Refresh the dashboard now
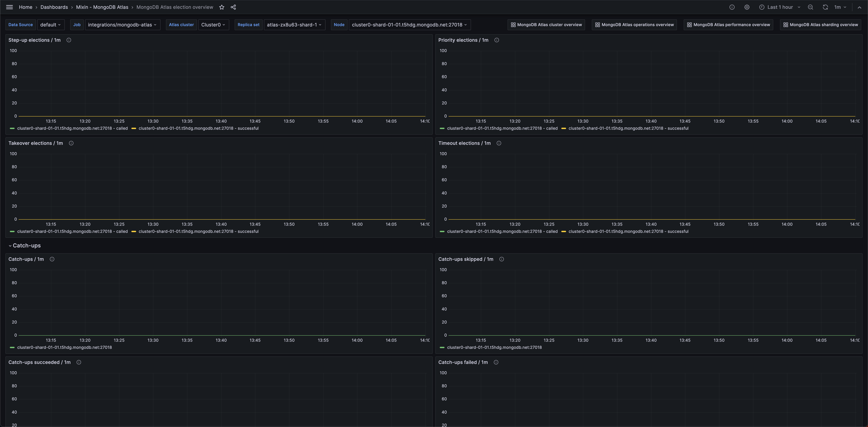Image resolution: width=868 pixels, height=427 pixels. [825, 7]
